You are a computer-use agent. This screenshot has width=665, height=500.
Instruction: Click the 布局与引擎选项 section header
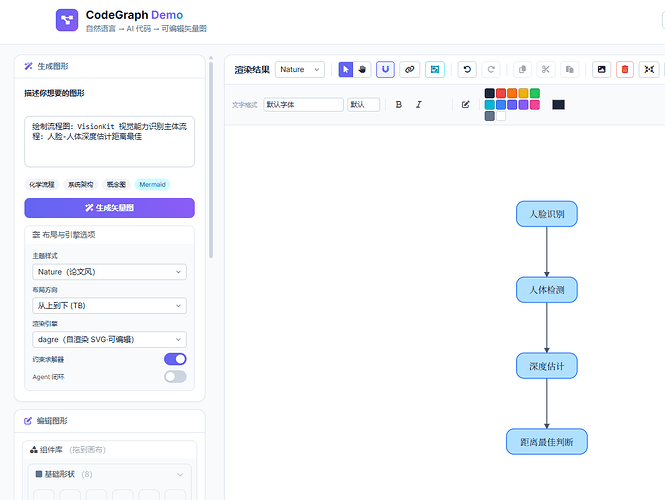(109, 235)
